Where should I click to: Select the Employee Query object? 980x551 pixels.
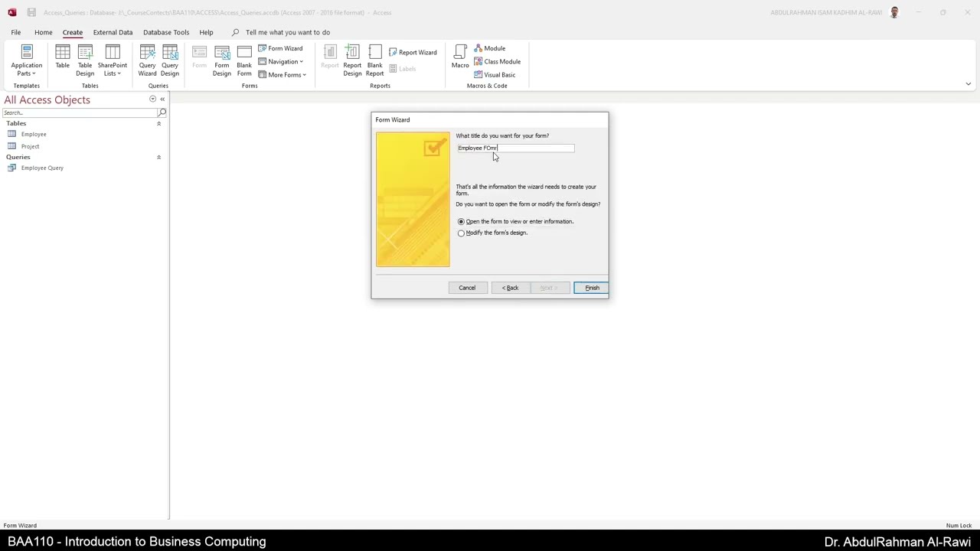tap(42, 168)
